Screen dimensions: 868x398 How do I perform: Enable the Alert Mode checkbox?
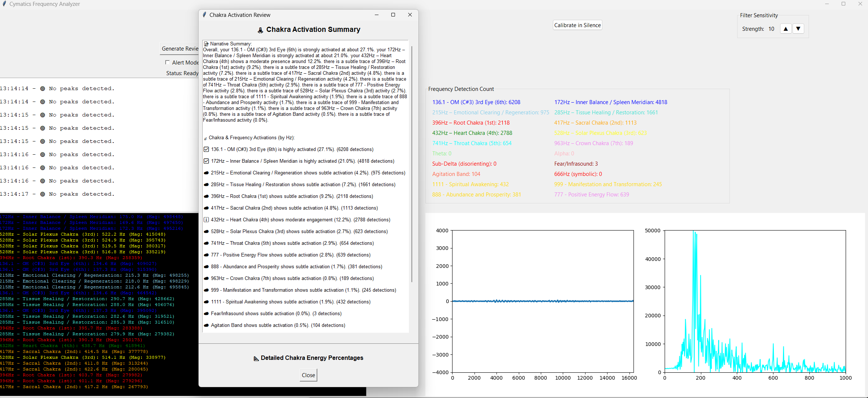[167, 62]
